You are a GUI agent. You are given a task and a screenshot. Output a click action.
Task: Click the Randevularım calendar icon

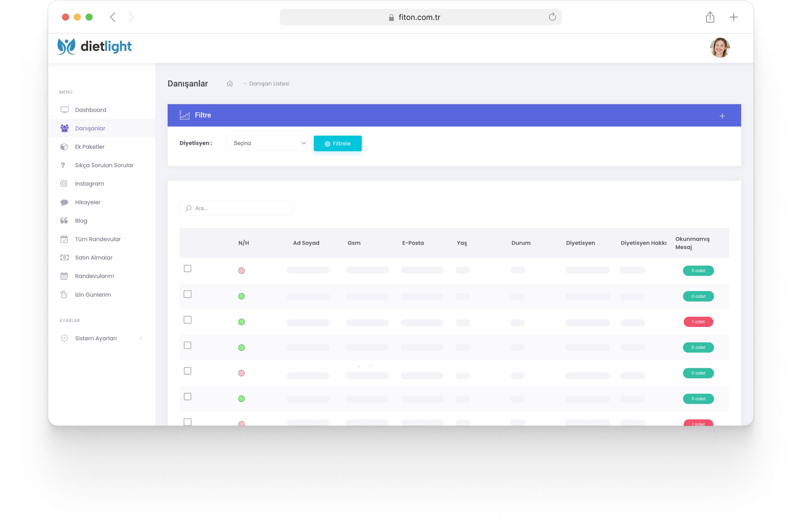[64, 276]
